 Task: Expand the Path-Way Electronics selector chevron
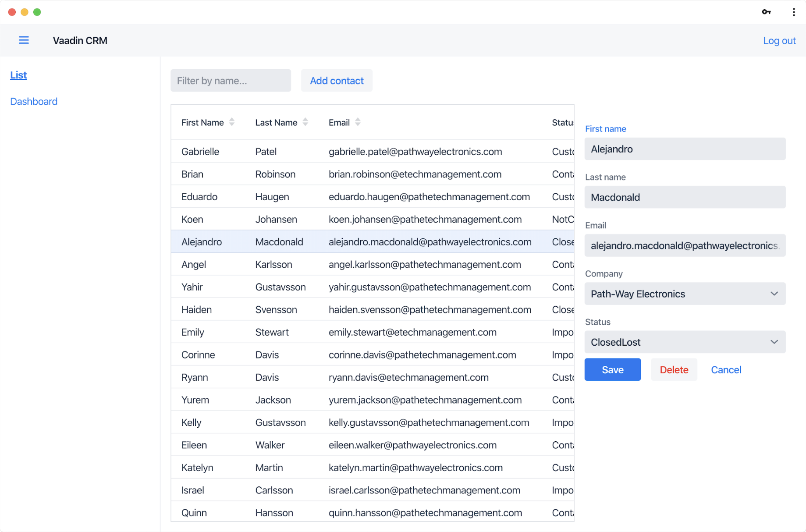click(x=774, y=294)
